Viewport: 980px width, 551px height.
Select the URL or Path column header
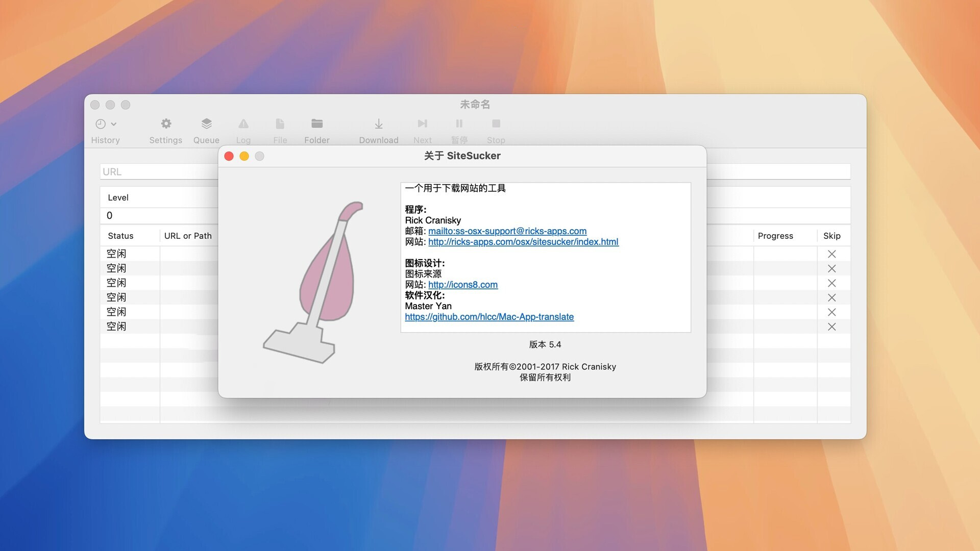coord(188,235)
